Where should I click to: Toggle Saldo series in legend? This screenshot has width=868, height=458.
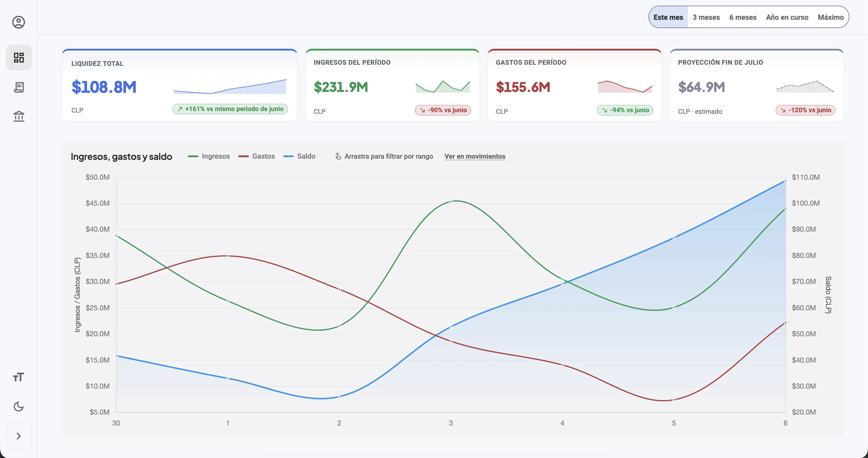pyautogui.click(x=299, y=156)
